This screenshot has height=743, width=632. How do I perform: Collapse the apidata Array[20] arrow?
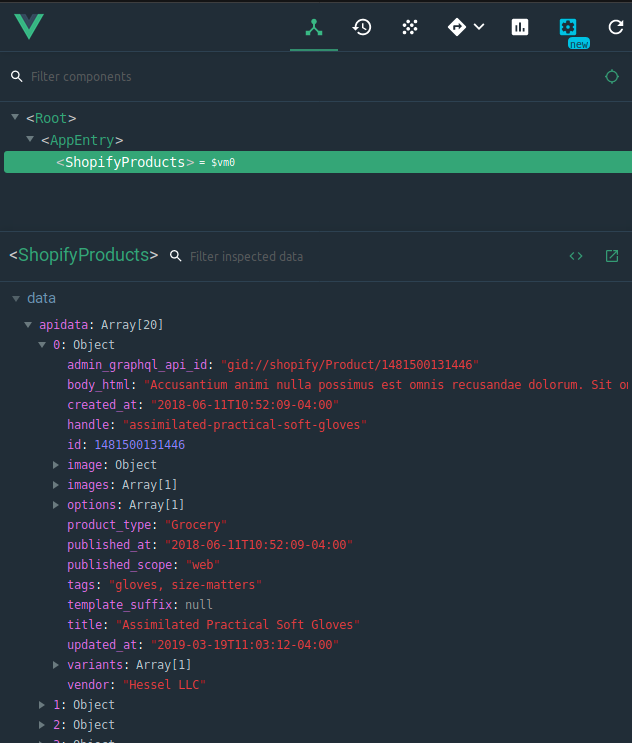click(28, 325)
